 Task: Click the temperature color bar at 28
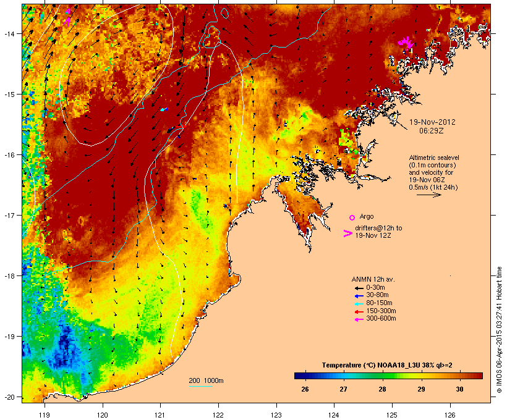382,376
